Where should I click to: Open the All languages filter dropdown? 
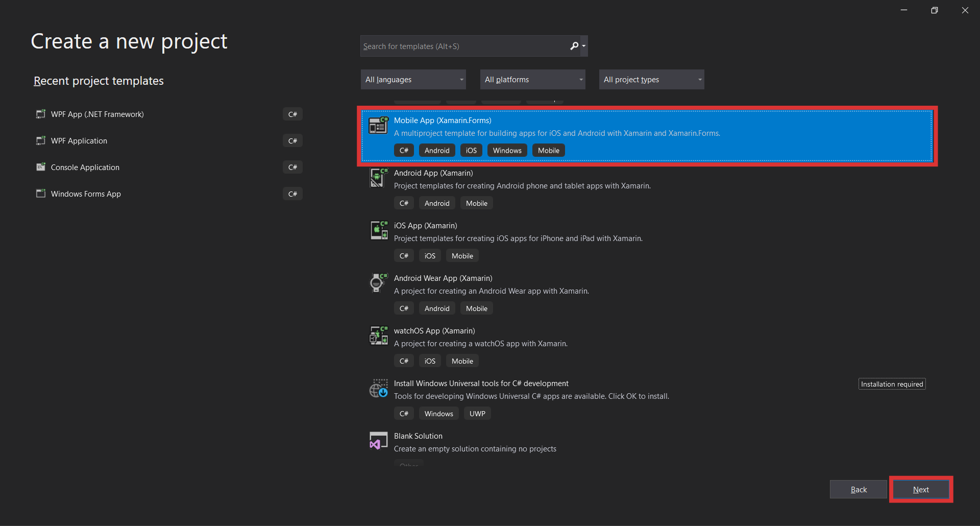pos(413,80)
